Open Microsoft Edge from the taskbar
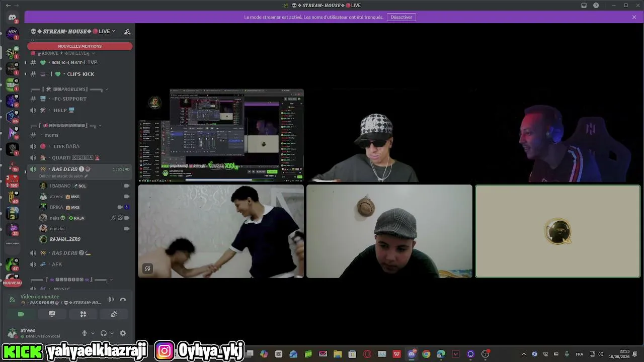 (x=441, y=354)
